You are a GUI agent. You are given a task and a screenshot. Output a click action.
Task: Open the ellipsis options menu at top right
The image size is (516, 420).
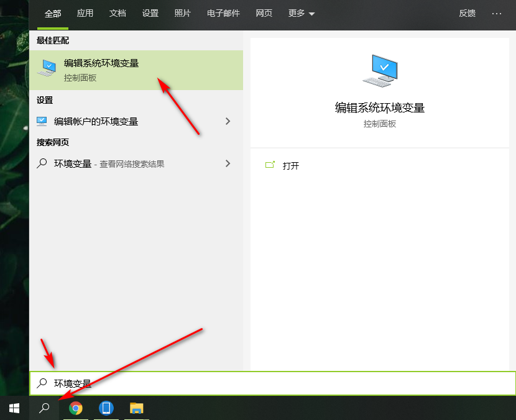pos(495,13)
